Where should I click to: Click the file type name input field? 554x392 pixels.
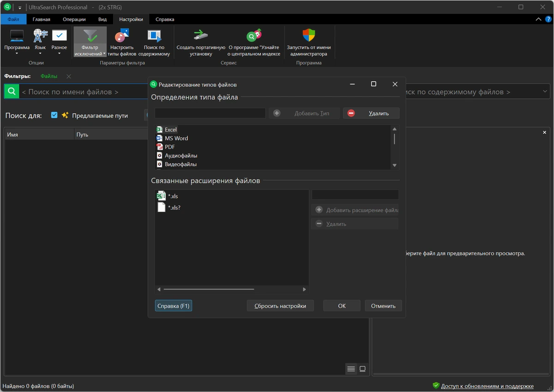click(210, 113)
